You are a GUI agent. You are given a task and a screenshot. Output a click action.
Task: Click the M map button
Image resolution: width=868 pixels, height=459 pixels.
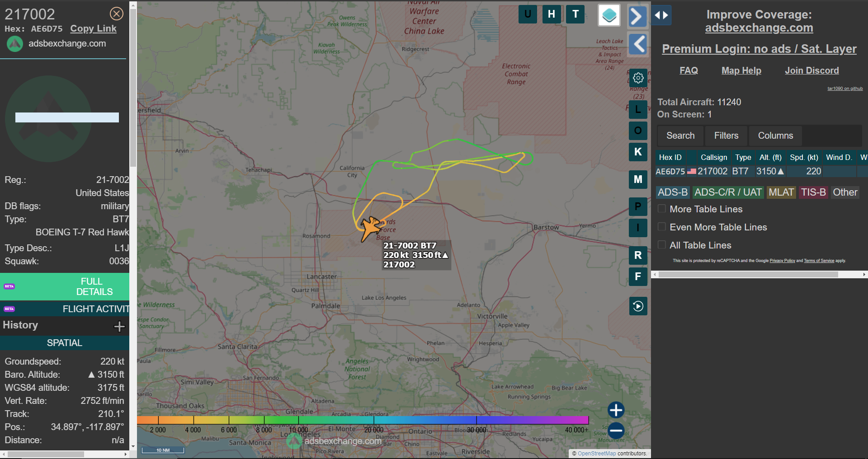click(638, 179)
